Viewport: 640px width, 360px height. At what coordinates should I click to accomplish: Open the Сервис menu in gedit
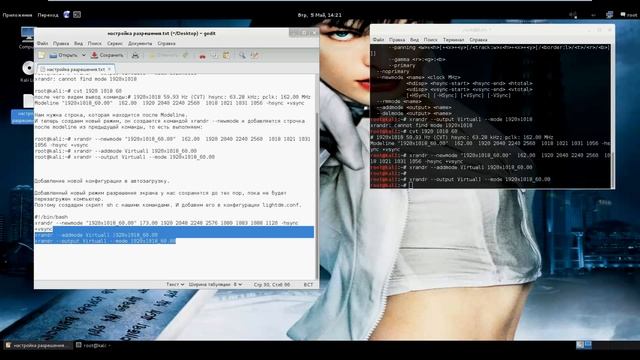(115, 43)
